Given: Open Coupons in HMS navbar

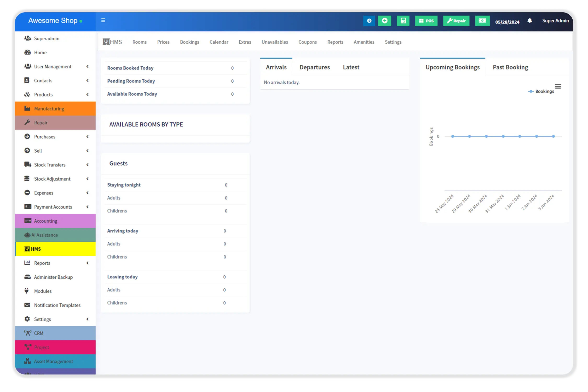Looking at the screenshot, I should (x=308, y=42).
